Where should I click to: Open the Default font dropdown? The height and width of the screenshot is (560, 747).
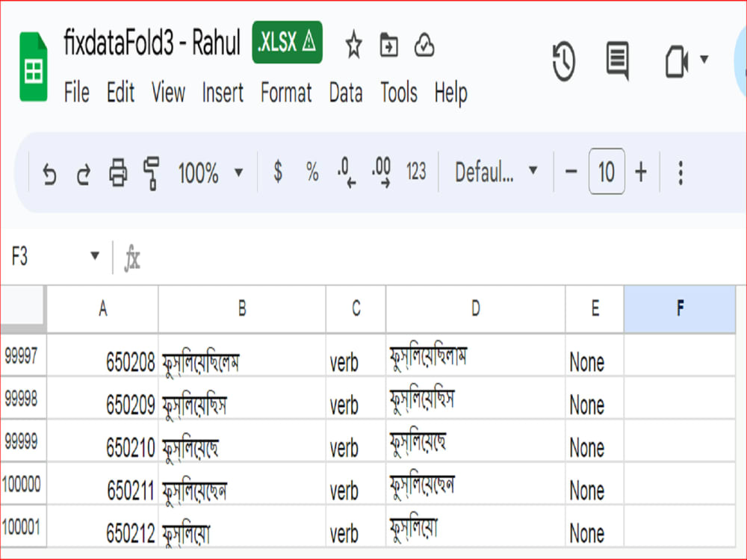pos(496,172)
